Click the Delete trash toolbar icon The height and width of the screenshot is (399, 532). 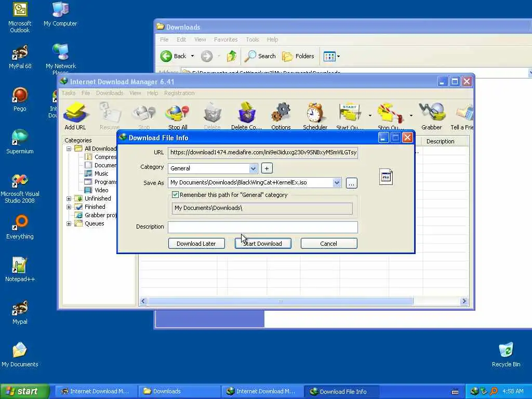[212, 115]
